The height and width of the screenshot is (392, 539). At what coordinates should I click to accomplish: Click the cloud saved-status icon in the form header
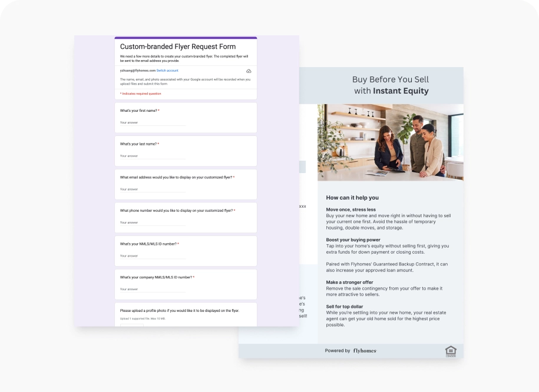[x=249, y=71]
